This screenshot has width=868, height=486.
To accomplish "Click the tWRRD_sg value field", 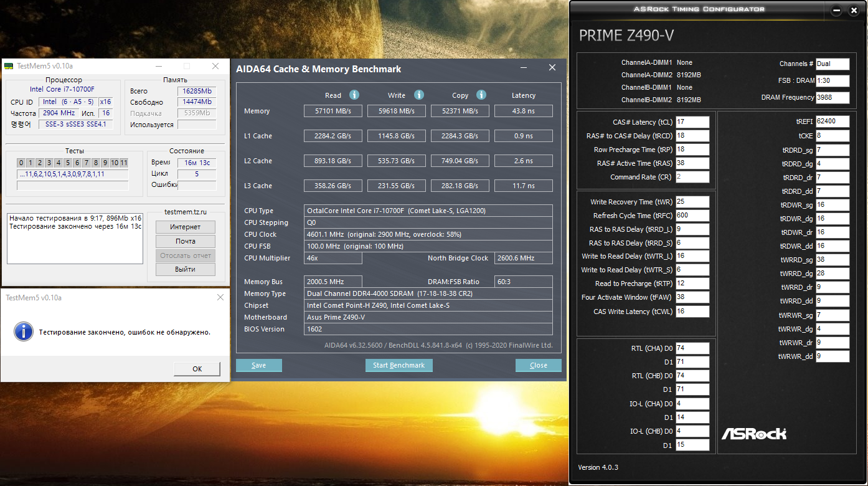I will click(833, 260).
